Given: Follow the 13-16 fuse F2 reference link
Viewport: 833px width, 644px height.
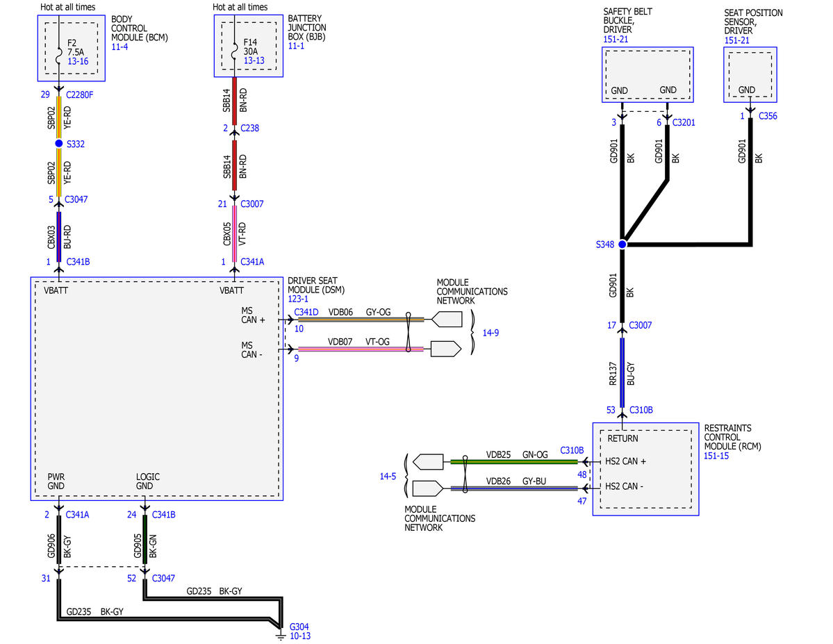Looking at the screenshot, I should pyautogui.click(x=78, y=61).
